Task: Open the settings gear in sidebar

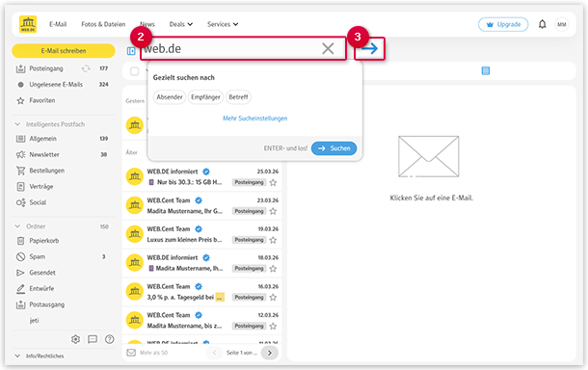Action: [x=75, y=339]
